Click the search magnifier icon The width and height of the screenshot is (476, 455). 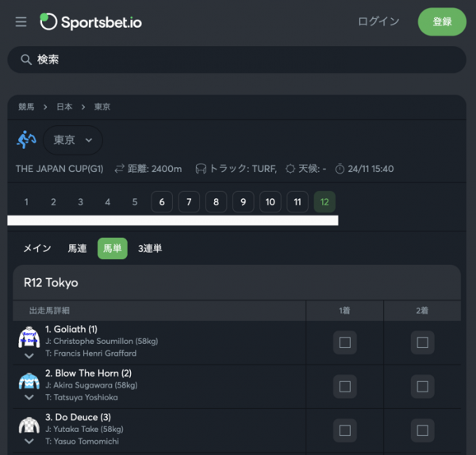tap(26, 59)
